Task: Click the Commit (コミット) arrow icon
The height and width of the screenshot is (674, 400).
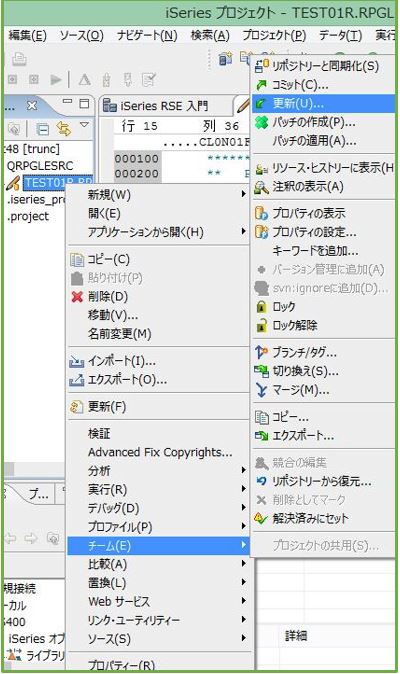Action: [261, 85]
